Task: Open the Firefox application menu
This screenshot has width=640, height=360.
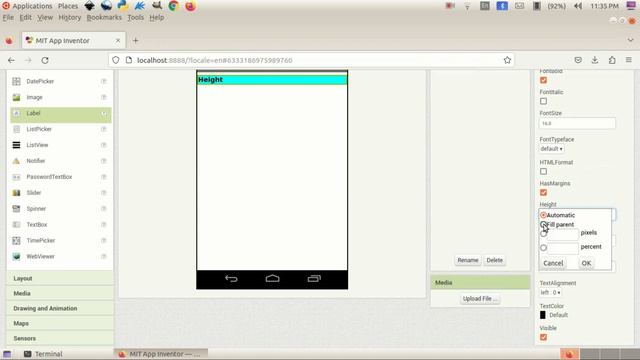Action: point(629,60)
